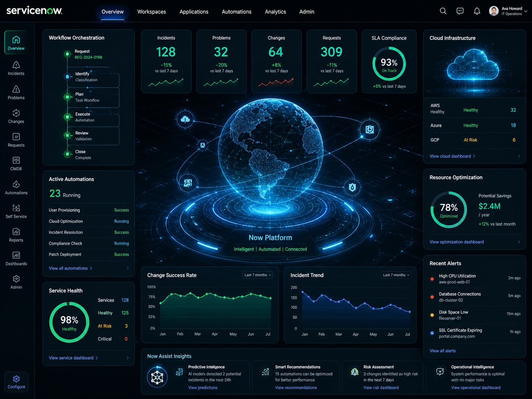Image resolution: width=532 pixels, height=399 pixels.
Task: Open Admin in the left sidebar
Action: tap(16, 282)
